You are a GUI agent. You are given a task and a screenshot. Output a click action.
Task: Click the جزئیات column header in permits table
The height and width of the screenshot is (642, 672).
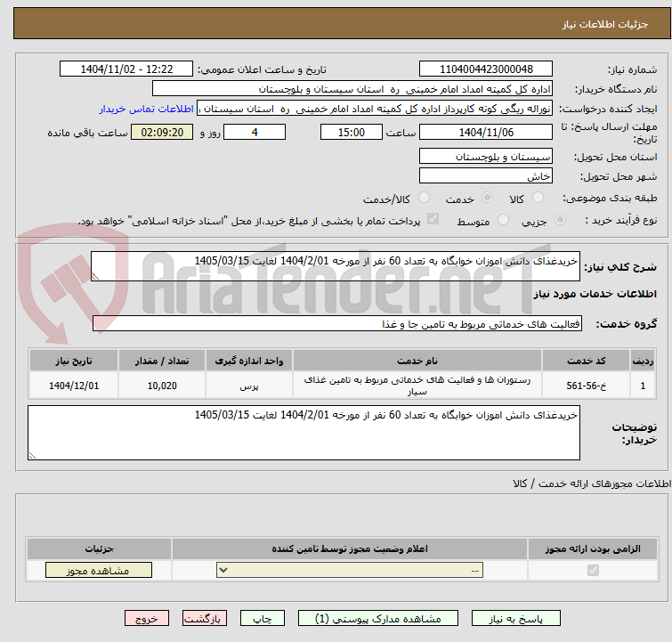[99, 549]
